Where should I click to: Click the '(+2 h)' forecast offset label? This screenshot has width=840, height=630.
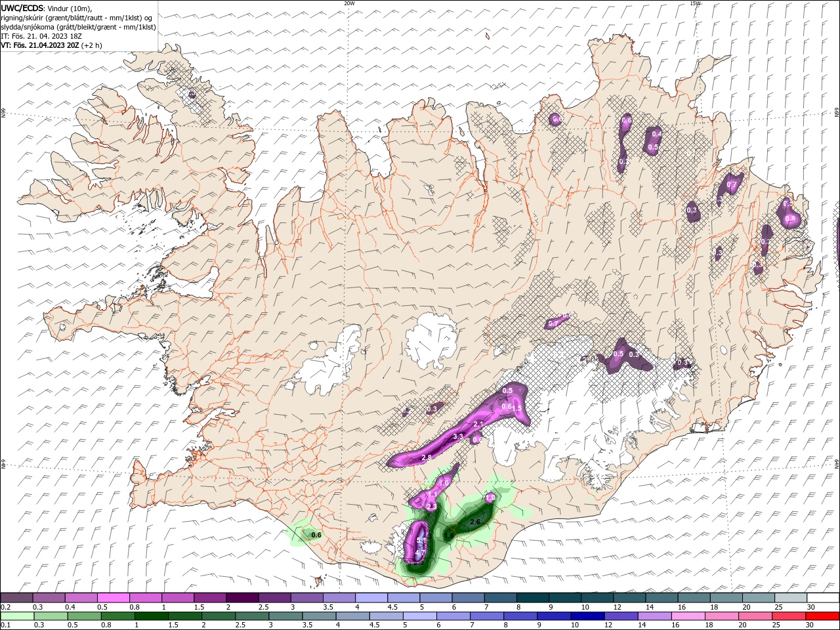coord(92,45)
